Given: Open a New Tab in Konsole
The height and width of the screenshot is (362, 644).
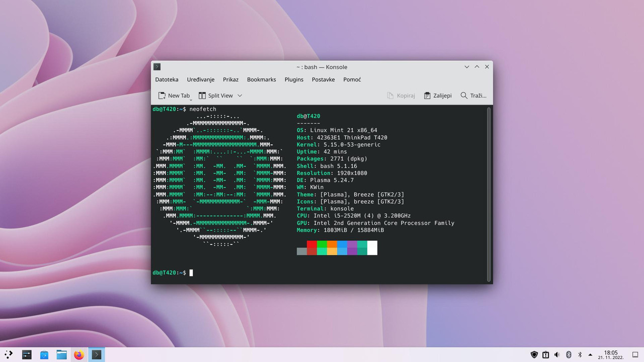Looking at the screenshot, I should pos(174,96).
